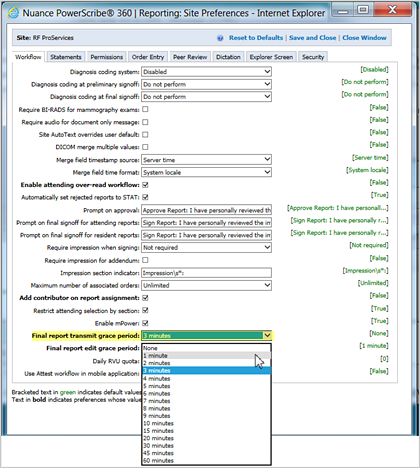Close the Internet Explorer window with X
The image size is (420, 468).
click(392, 10)
